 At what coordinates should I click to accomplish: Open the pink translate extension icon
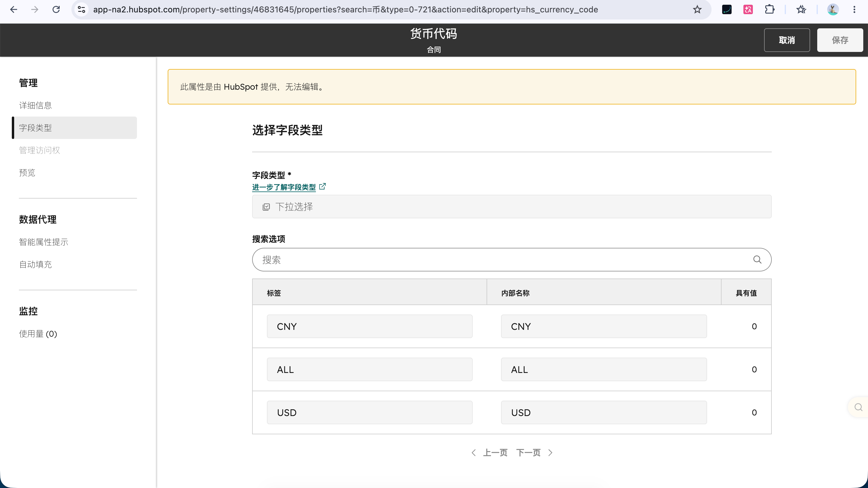[748, 9]
